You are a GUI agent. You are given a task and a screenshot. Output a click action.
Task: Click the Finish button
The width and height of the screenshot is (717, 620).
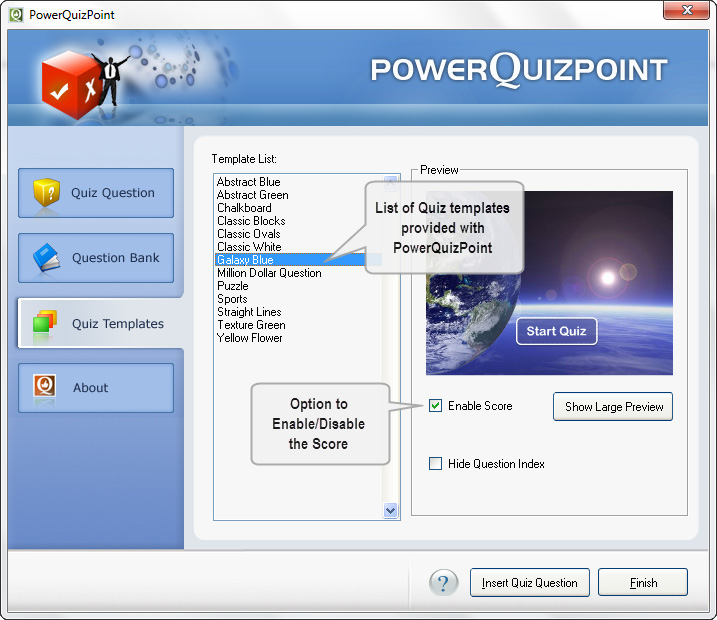tap(643, 583)
